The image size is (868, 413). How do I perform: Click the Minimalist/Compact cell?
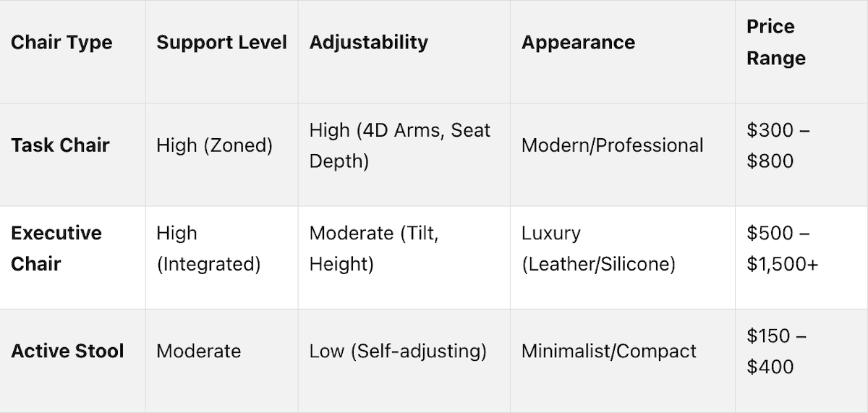click(x=608, y=352)
